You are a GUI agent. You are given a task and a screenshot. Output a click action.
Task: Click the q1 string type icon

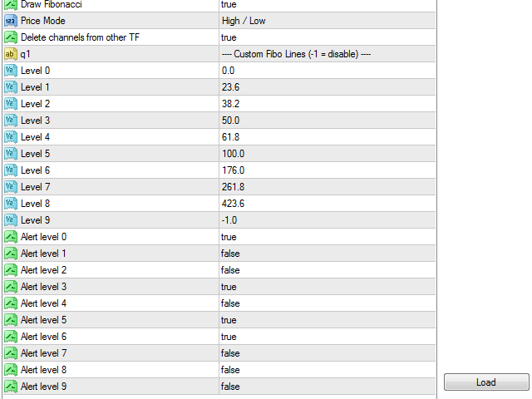(x=11, y=54)
